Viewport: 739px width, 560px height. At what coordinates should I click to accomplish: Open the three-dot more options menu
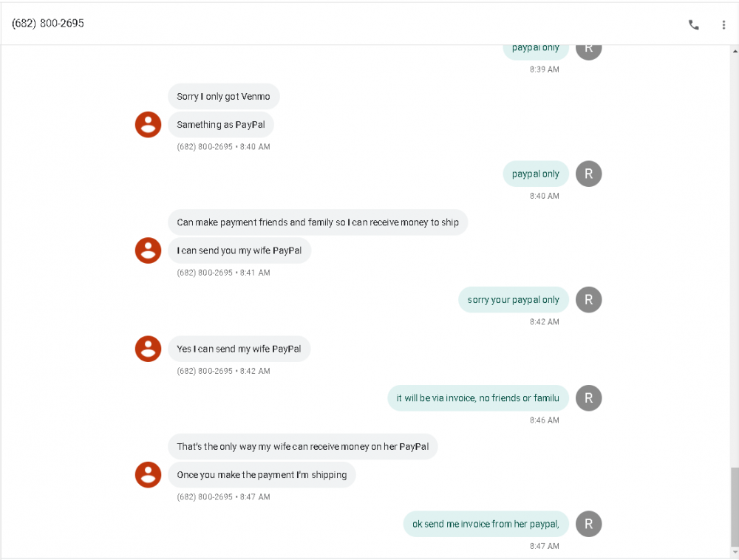point(723,24)
